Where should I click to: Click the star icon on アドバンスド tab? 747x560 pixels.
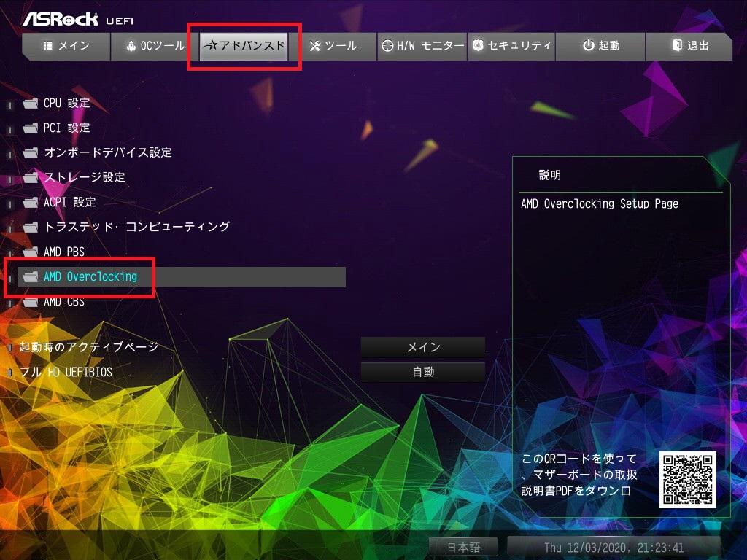(211, 45)
